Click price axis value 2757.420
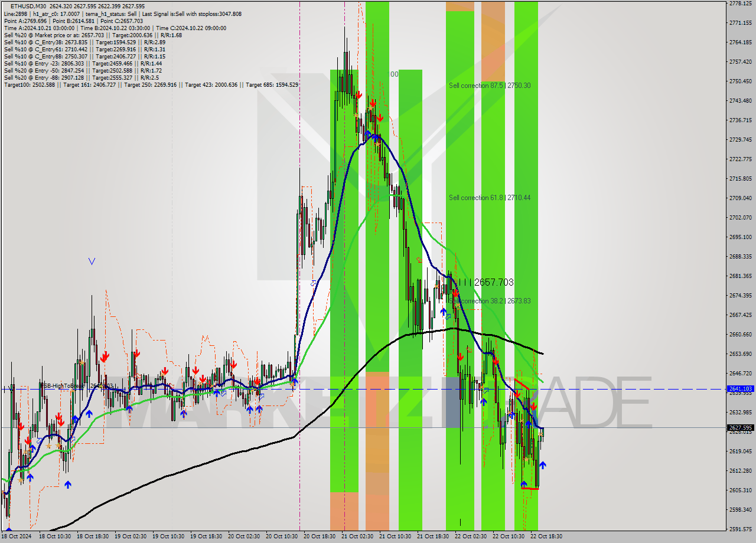This screenshot has height=543, width=756. pyautogui.click(x=740, y=61)
